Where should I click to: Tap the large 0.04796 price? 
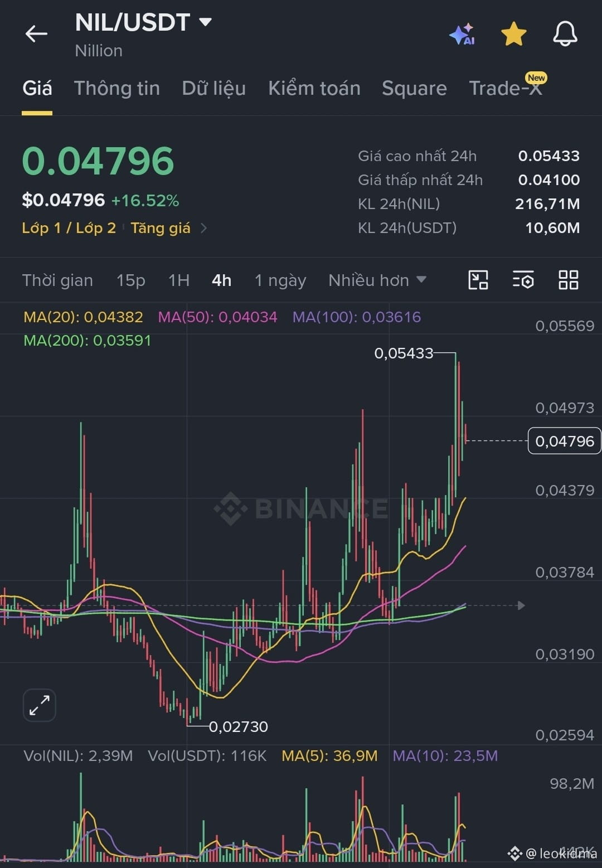[98, 161]
